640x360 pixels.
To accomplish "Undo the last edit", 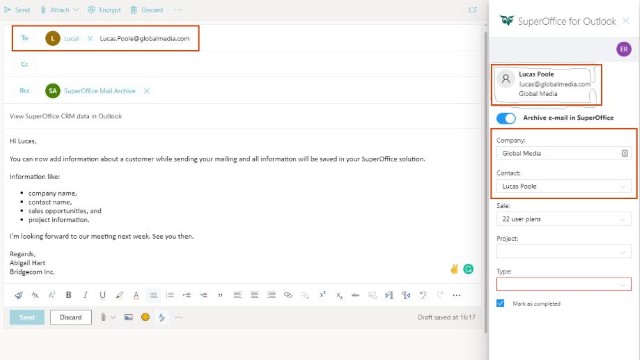I will [423, 295].
